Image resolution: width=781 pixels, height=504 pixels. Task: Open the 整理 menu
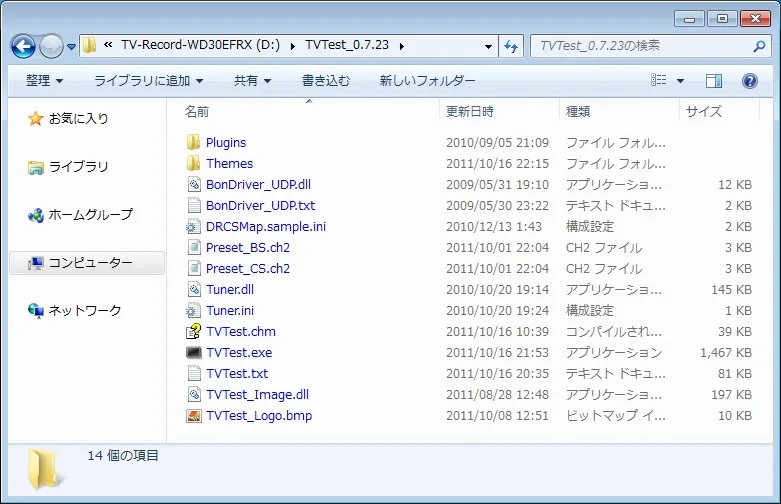(x=44, y=81)
